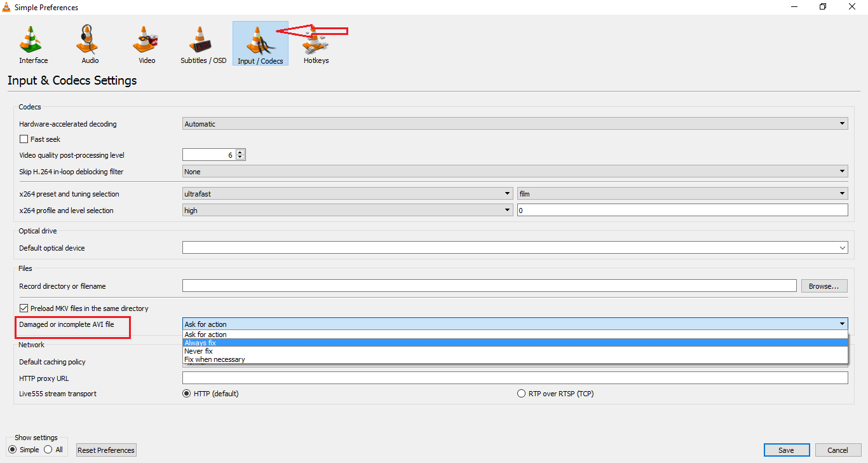The width and height of the screenshot is (868, 463).
Task: Click the Record directory or filename input field
Action: pyautogui.click(x=489, y=286)
